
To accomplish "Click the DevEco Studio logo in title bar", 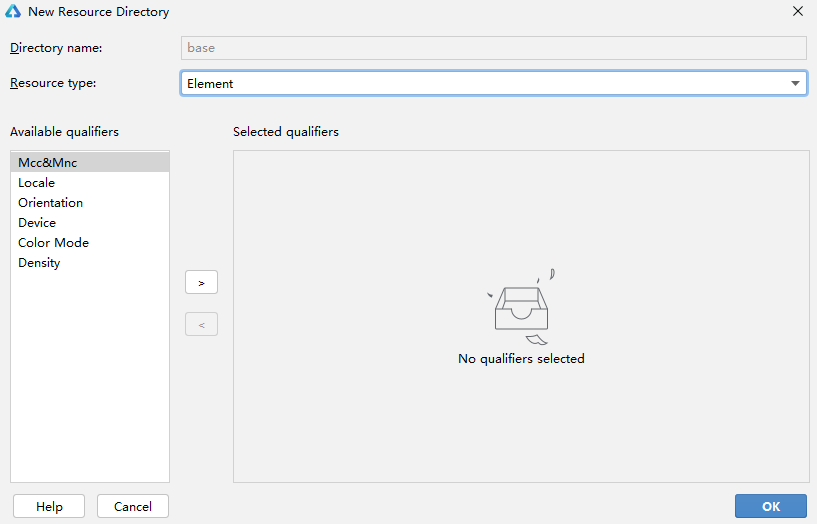I will [x=13, y=11].
